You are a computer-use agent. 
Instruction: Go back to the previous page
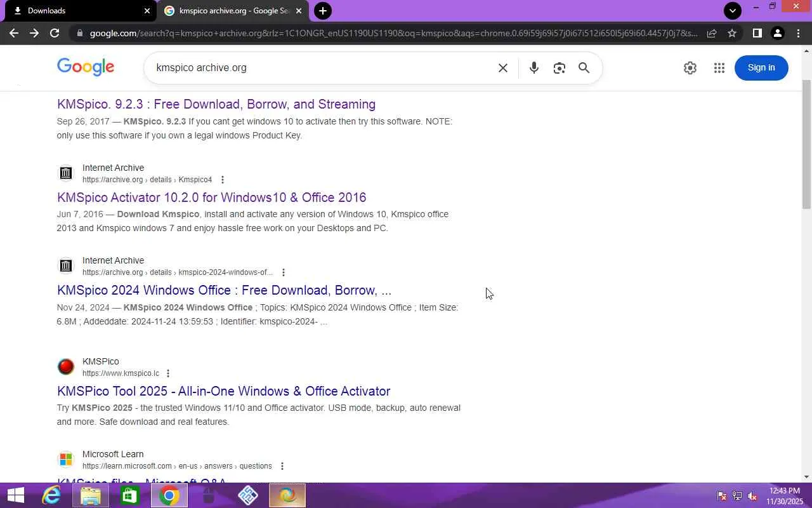[14, 33]
